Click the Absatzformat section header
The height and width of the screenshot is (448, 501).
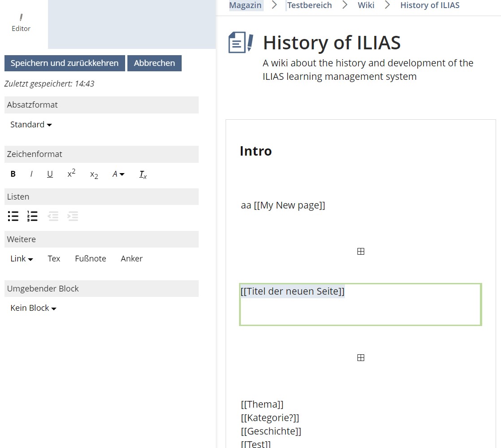click(102, 105)
